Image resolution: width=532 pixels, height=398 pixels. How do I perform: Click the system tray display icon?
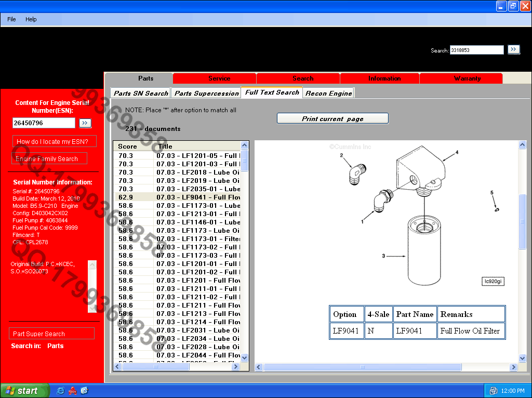click(493, 390)
